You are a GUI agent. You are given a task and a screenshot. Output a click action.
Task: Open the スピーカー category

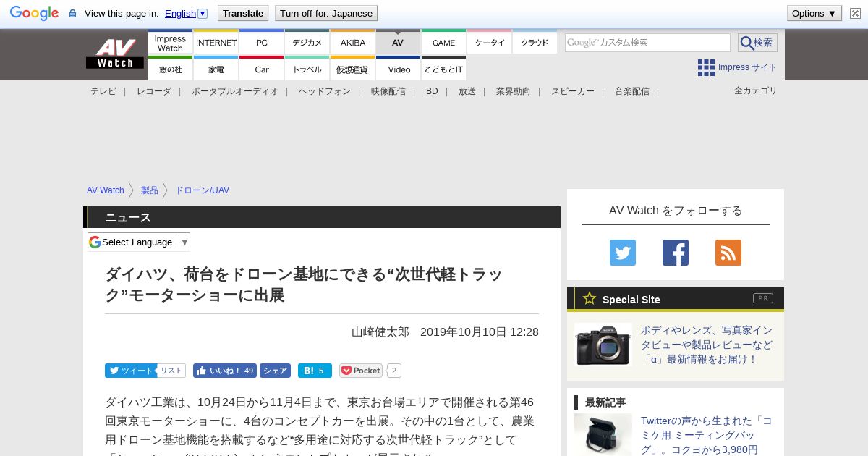[573, 91]
